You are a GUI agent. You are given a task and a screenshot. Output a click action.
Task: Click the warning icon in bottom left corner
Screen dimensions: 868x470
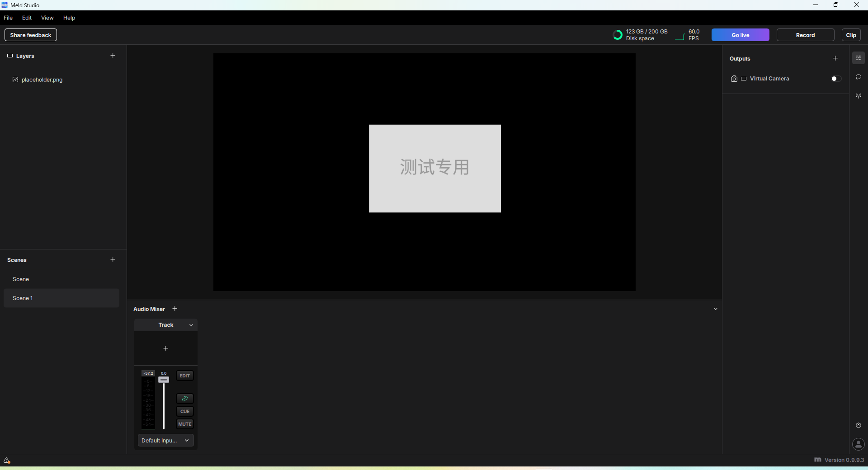(7, 461)
